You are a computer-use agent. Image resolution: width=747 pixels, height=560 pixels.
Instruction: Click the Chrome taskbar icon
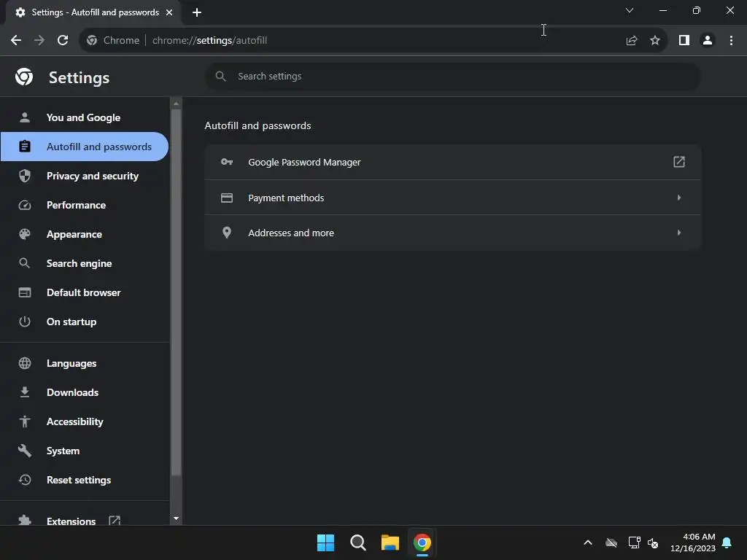(x=422, y=542)
